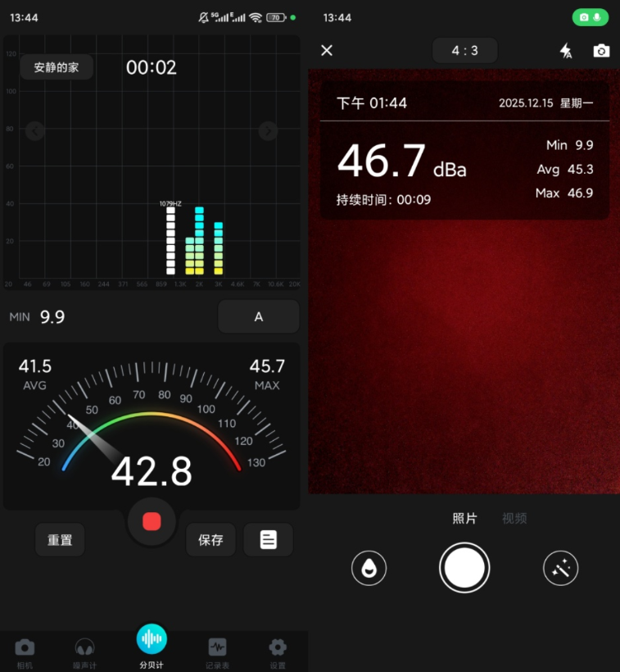
Task: Switch camera with the flip icon
Action: pos(601,51)
